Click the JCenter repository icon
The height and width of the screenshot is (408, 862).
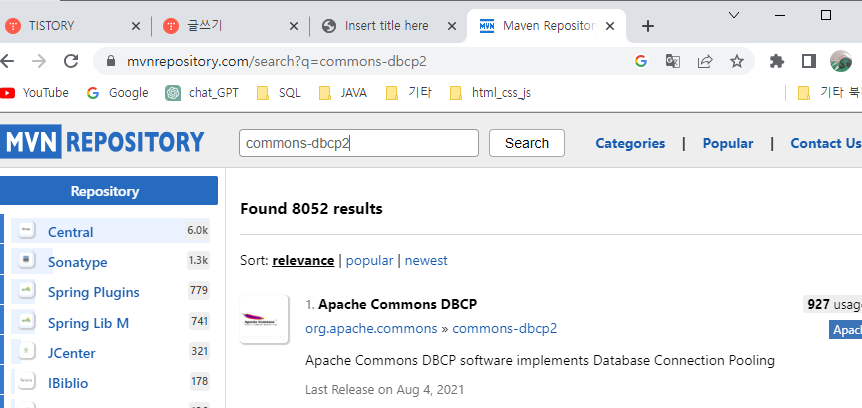pos(26,350)
